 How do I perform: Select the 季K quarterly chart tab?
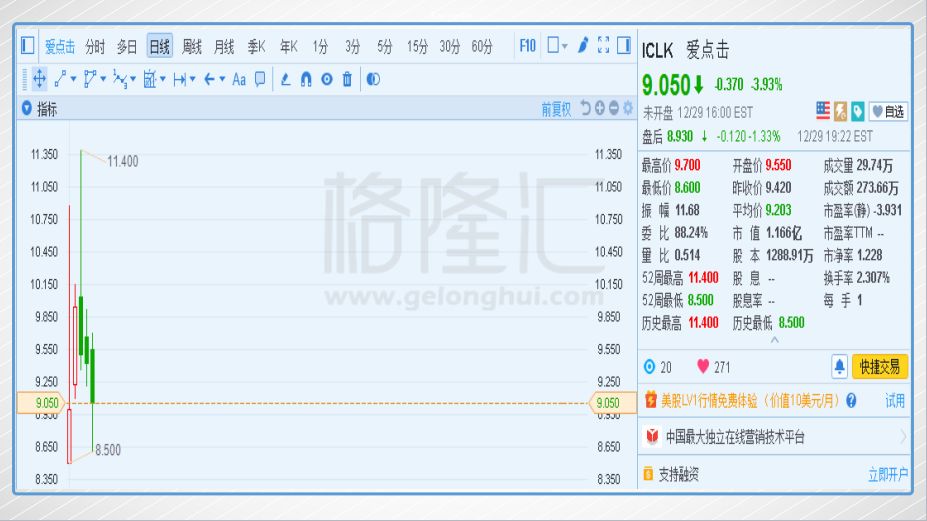(x=257, y=47)
